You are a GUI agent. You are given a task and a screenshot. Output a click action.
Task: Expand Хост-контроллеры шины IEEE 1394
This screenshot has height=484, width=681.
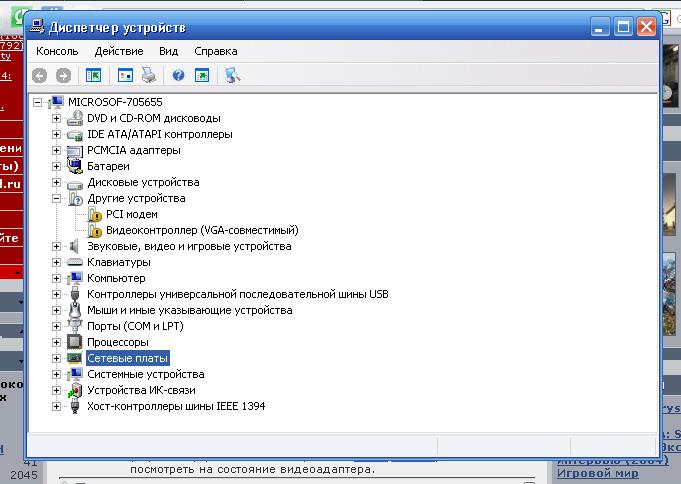(56, 407)
